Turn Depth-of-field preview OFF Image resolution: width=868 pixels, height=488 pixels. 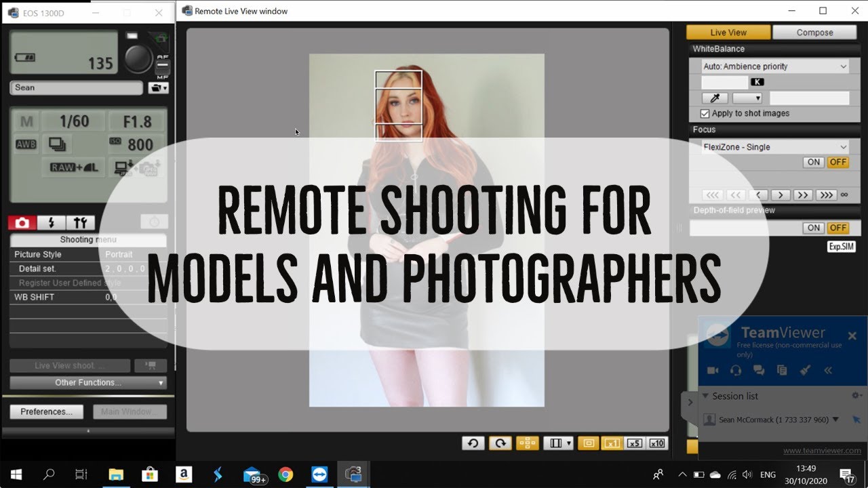point(838,228)
